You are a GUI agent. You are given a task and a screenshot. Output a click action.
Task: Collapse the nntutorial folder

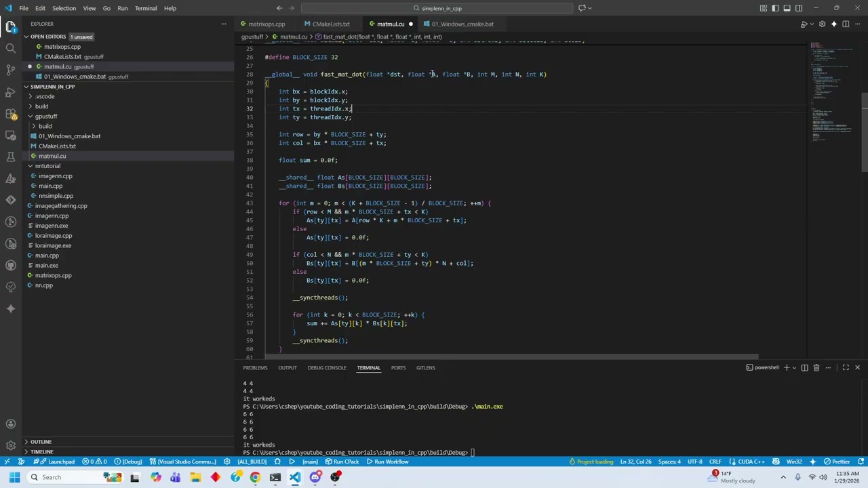tap(31, 166)
